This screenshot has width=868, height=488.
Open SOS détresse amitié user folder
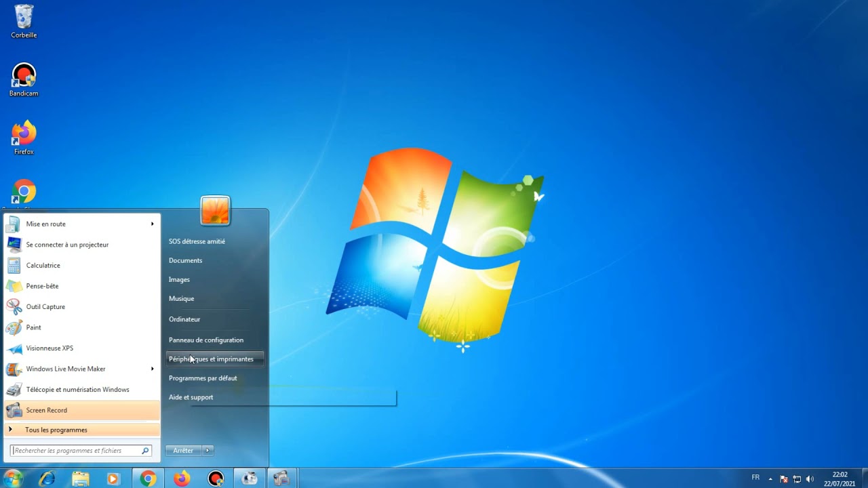tap(197, 241)
